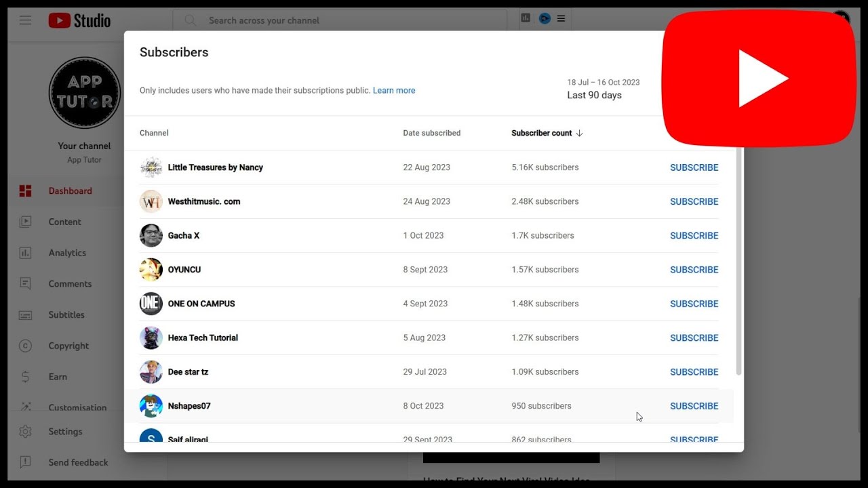This screenshot has height=488, width=868.
Task: Open OYUNCU channel avatar
Action: click(151, 270)
